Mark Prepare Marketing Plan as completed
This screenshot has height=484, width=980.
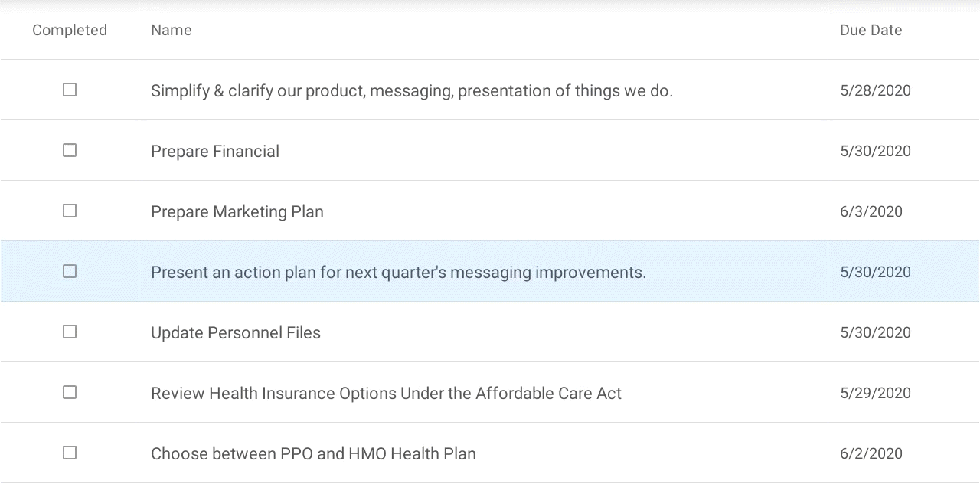pyautogui.click(x=70, y=211)
